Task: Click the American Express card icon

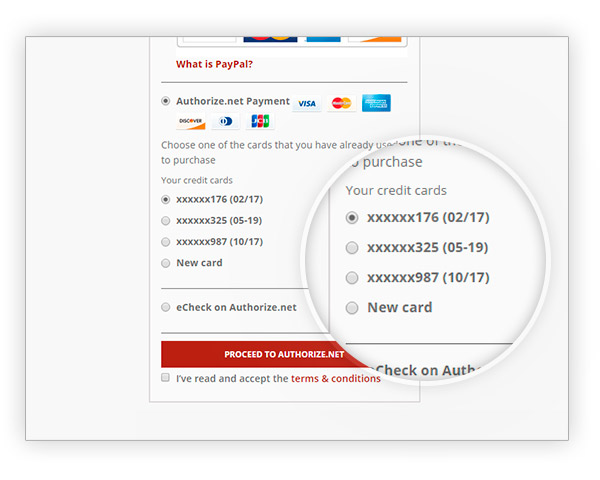Action: pyautogui.click(x=376, y=103)
